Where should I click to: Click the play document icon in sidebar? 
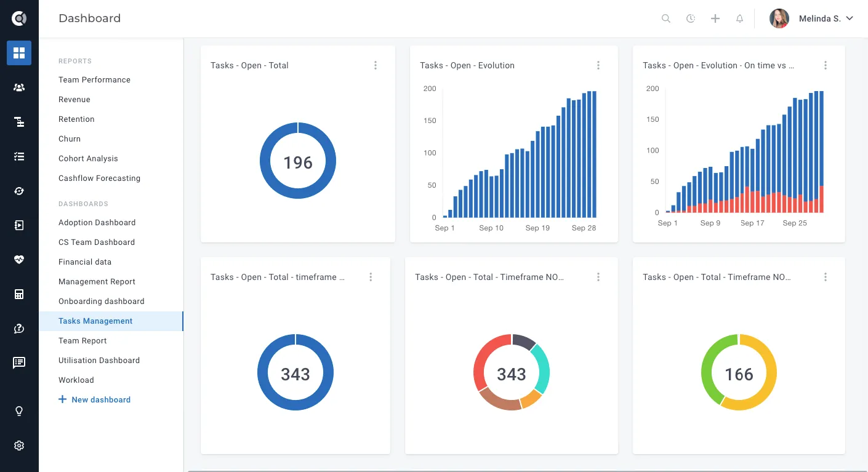click(19, 225)
